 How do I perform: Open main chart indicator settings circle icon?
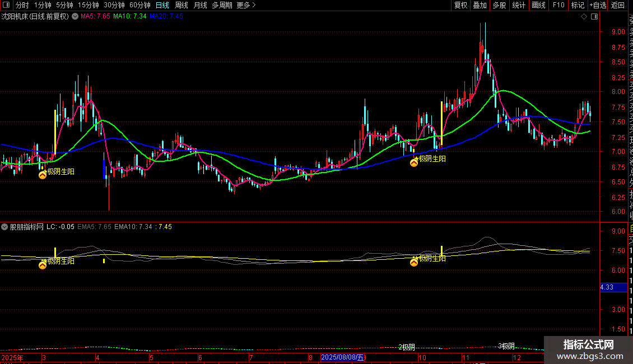coord(75,17)
